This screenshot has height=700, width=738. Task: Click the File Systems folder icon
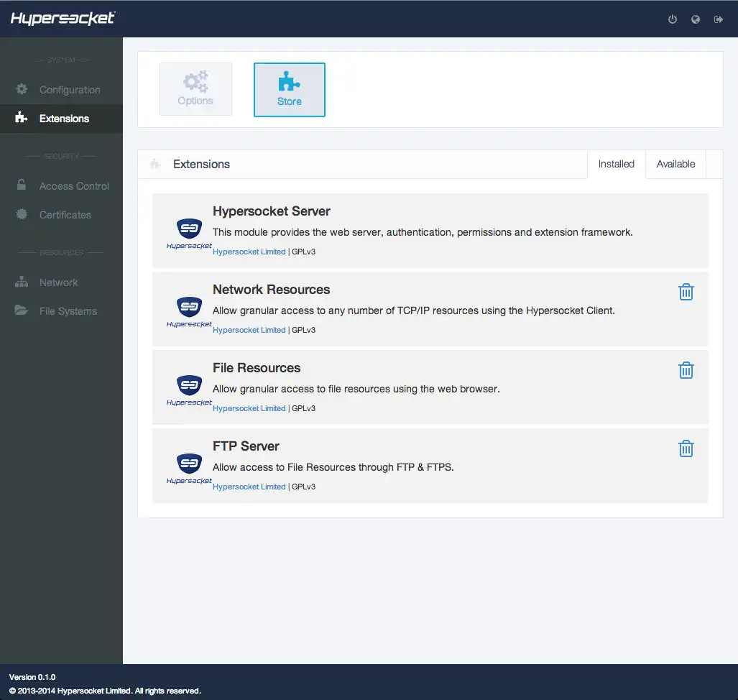tap(21, 310)
